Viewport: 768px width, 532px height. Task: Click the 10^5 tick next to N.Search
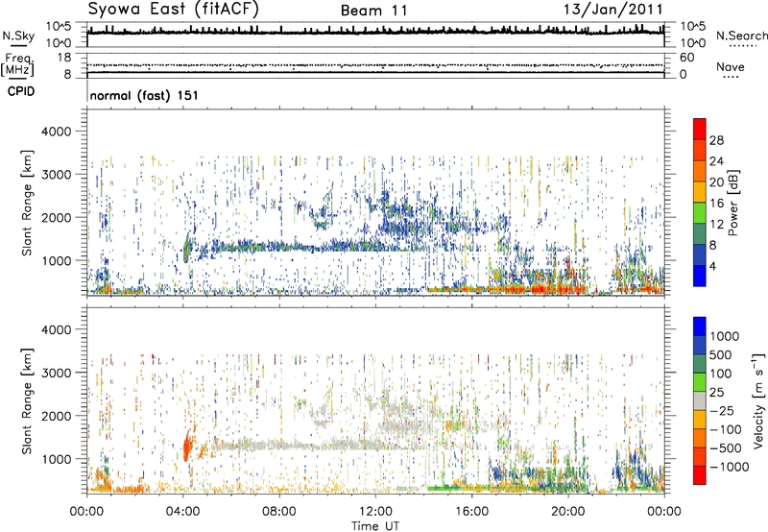click(x=693, y=27)
